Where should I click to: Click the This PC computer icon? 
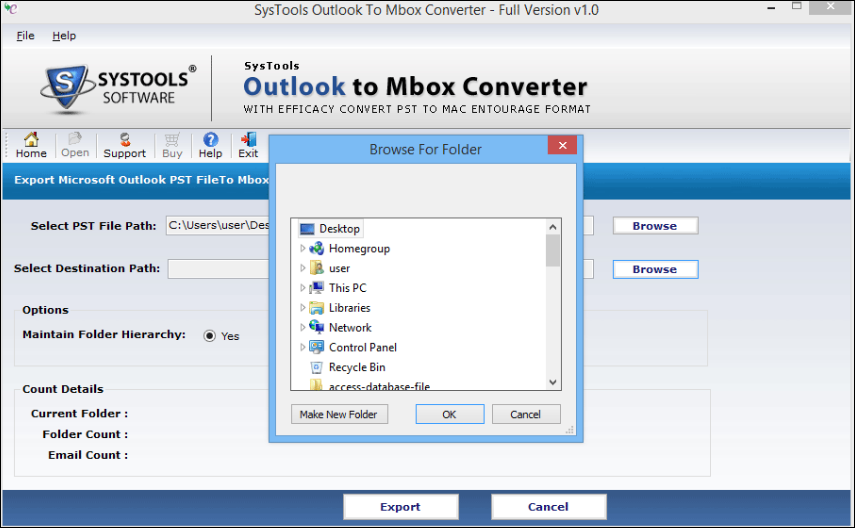click(x=316, y=287)
